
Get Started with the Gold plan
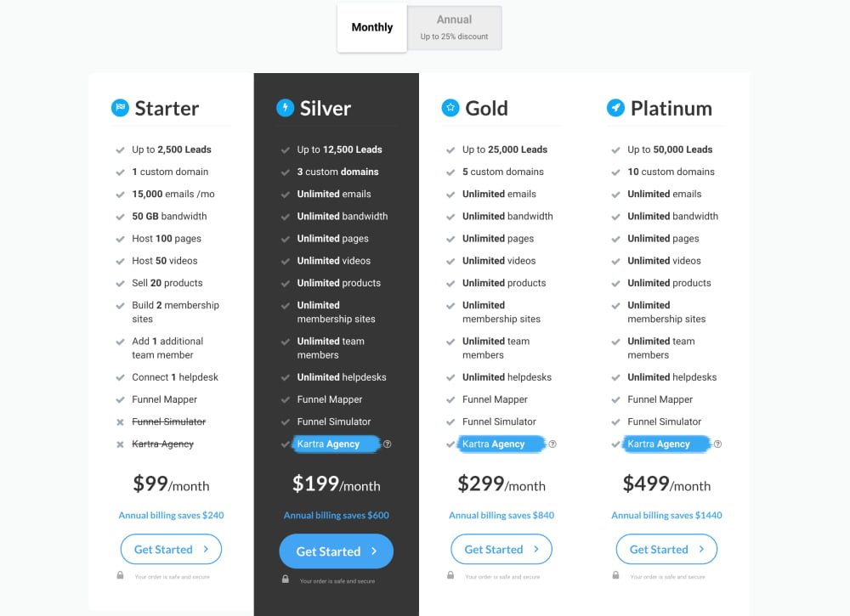501,550
